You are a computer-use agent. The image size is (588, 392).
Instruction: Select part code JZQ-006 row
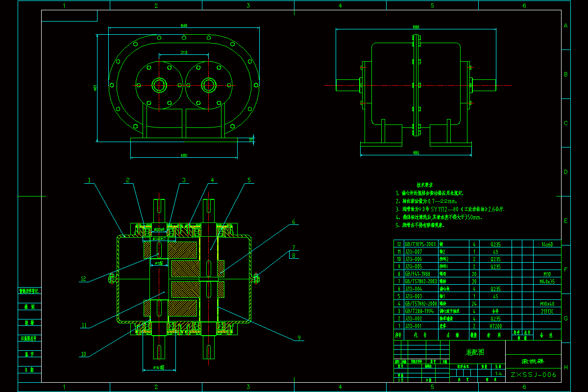point(415,259)
